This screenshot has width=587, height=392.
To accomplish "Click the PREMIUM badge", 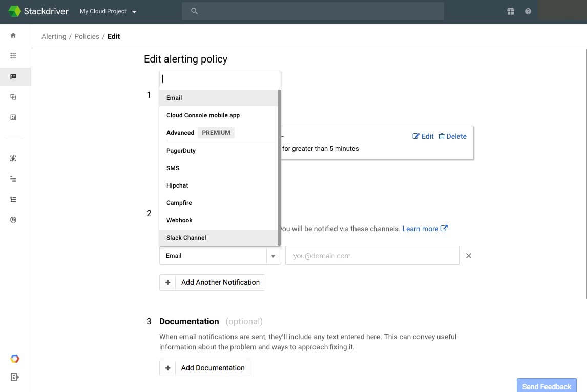I will point(216,133).
